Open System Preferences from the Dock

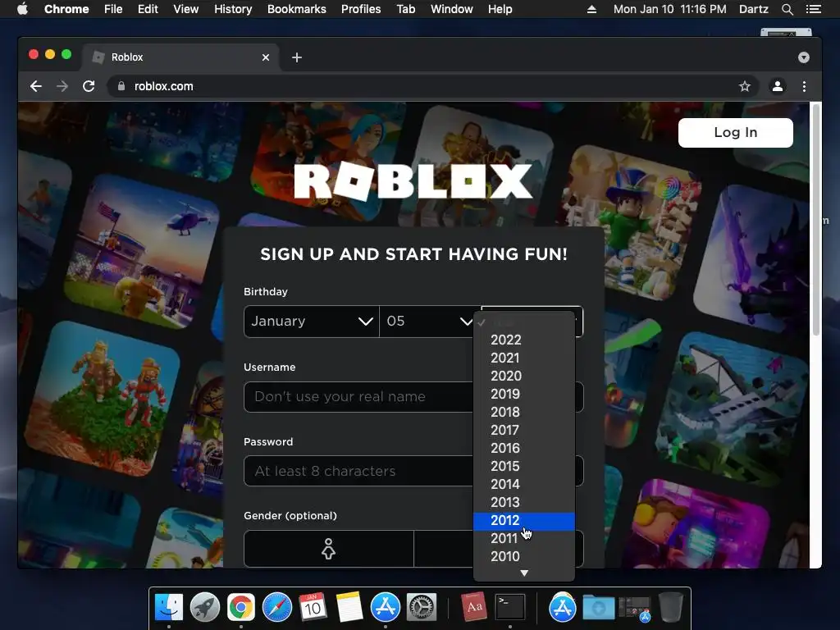pyautogui.click(x=422, y=607)
